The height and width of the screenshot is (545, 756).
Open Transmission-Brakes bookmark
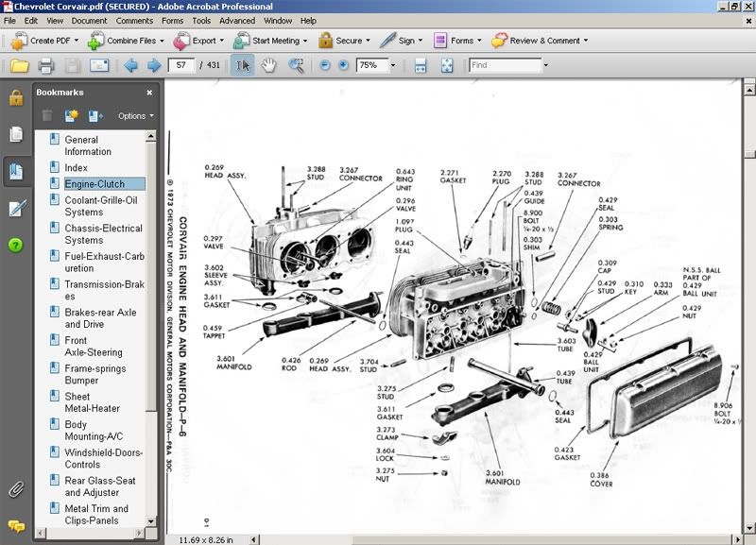click(x=105, y=290)
